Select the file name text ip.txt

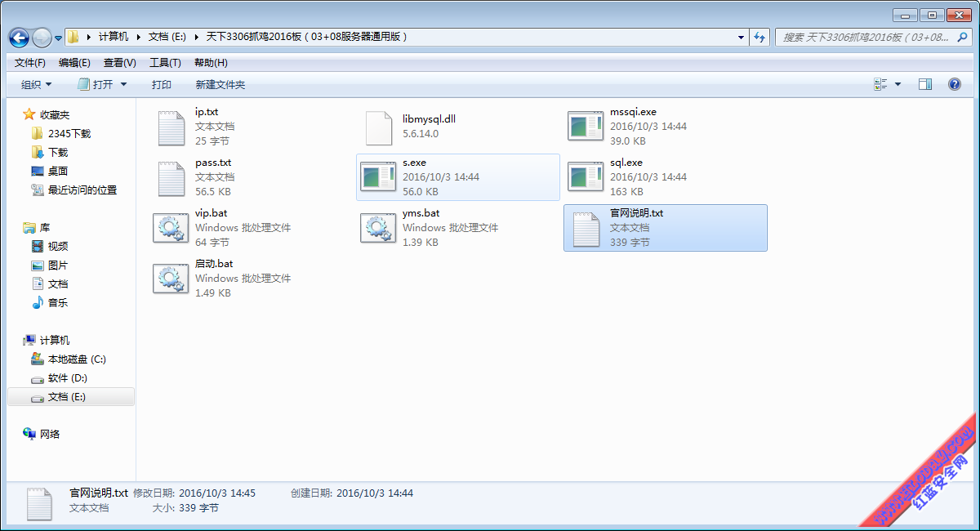(x=207, y=112)
